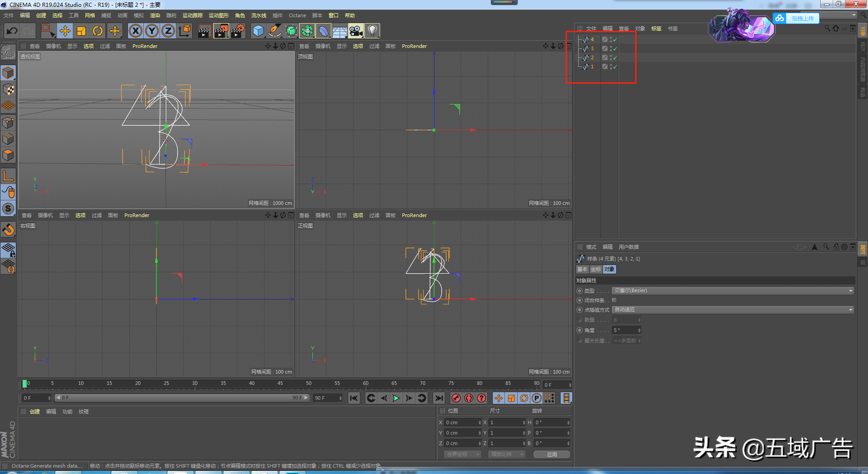Select spline object 3 in Object Manager
Image resolution: width=868 pixels, height=474 pixels.
592,48
